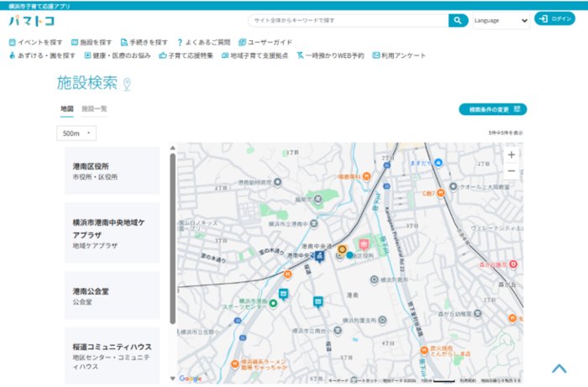Image resolution: width=588 pixels, height=387 pixels.
Task: Zoom out on the map
Action: point(511,171)
